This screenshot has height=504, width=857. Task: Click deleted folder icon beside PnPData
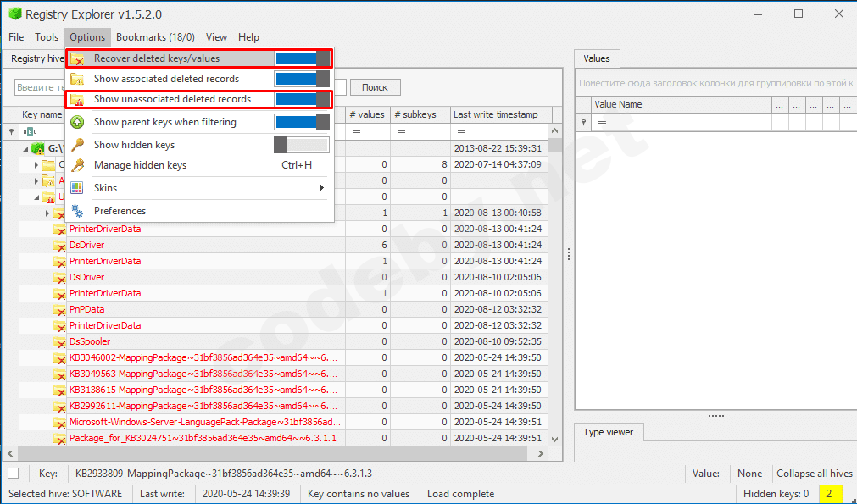[x=59, y=310]
